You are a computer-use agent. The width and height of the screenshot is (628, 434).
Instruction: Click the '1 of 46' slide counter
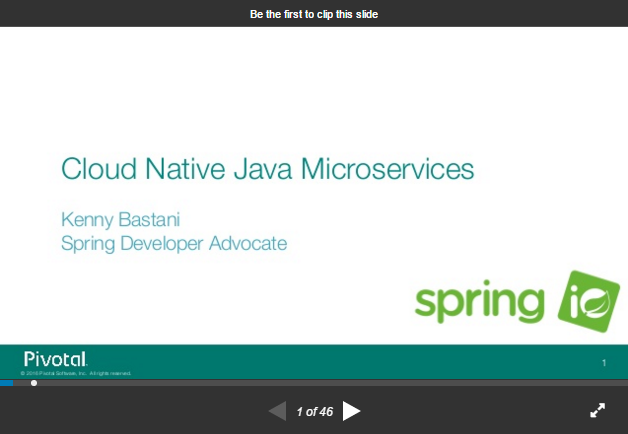click(x=314, y=411)
